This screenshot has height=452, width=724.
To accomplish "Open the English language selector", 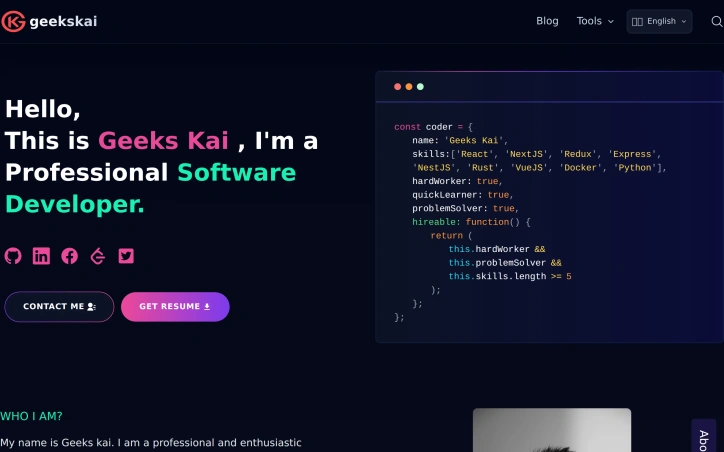I will coord(659,21).
